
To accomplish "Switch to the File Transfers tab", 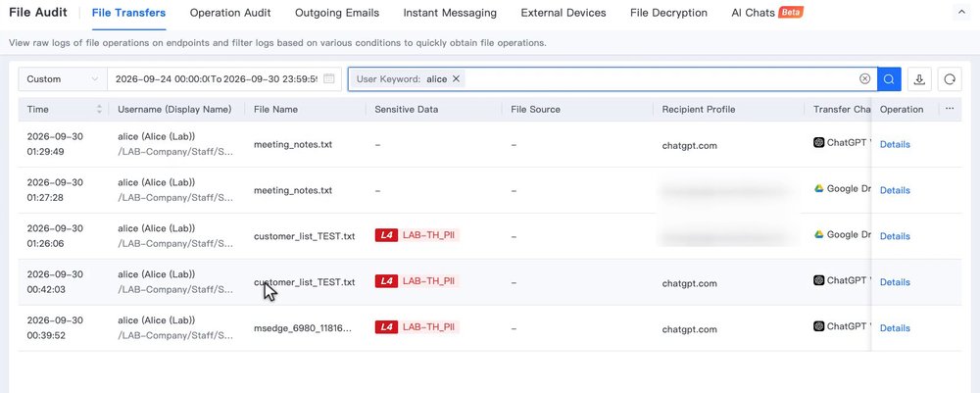I will 128,13.
